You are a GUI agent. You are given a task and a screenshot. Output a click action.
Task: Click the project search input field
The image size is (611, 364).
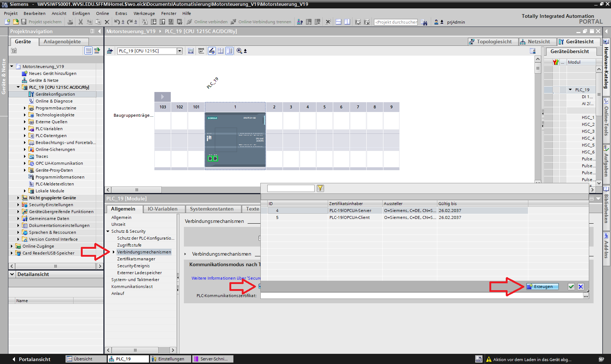click(x=396, y=22)
